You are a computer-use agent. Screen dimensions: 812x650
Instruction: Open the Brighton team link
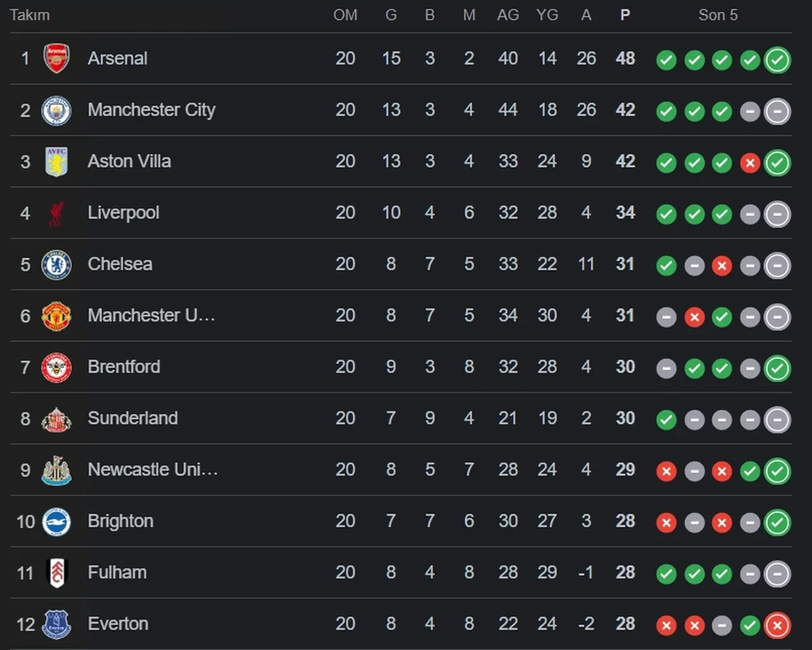[121, 521]
